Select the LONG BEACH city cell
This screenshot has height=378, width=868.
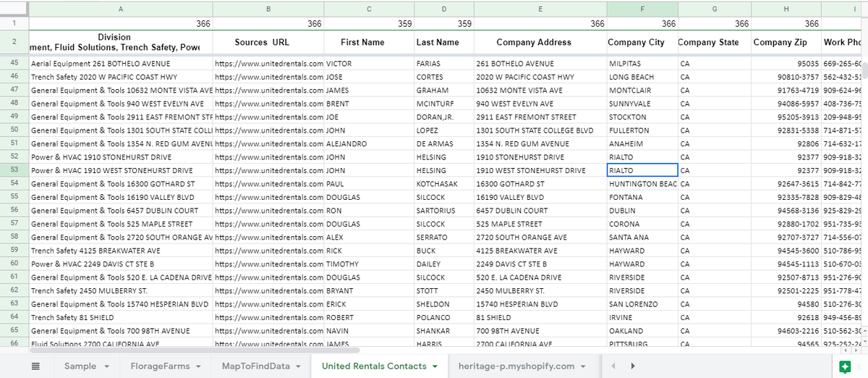pyautogui.click(x=642, y=77)
